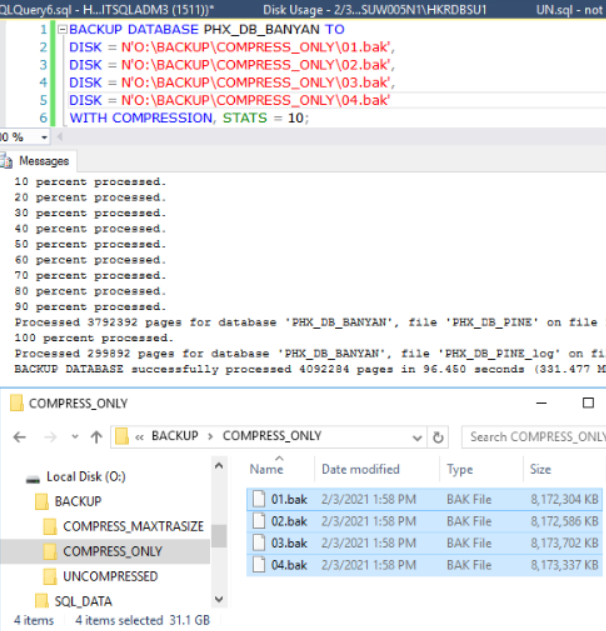The image size is (606, 631).
Task: Open UNCOMPRESSED folder in the tree
Action: pos(110,576)
